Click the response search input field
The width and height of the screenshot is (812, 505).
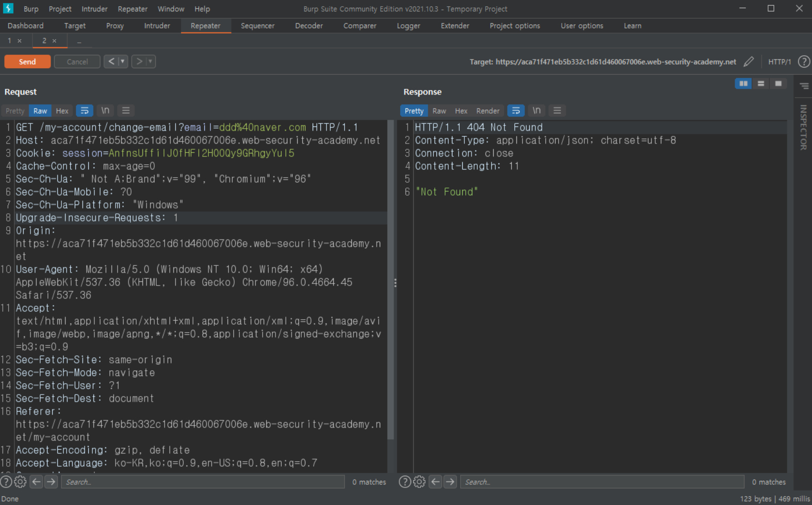point(602,482)
